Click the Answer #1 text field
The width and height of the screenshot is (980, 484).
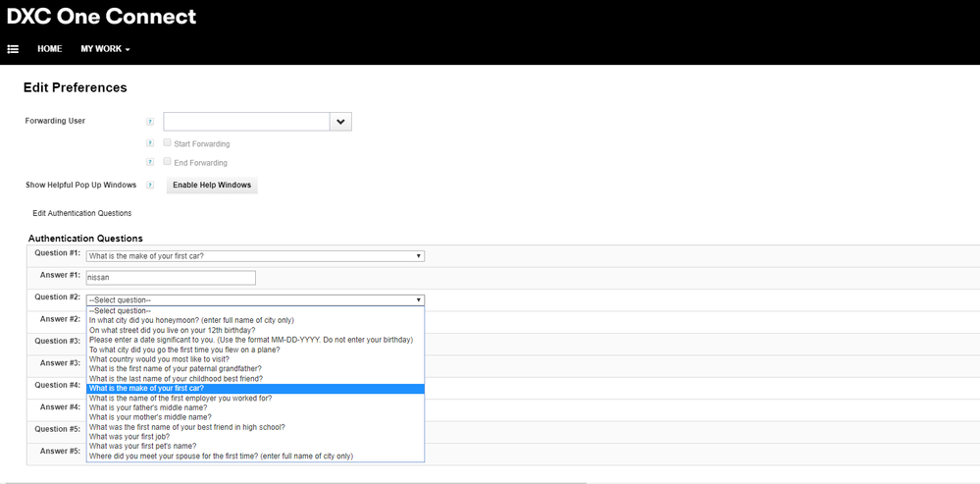coord(171,278)
